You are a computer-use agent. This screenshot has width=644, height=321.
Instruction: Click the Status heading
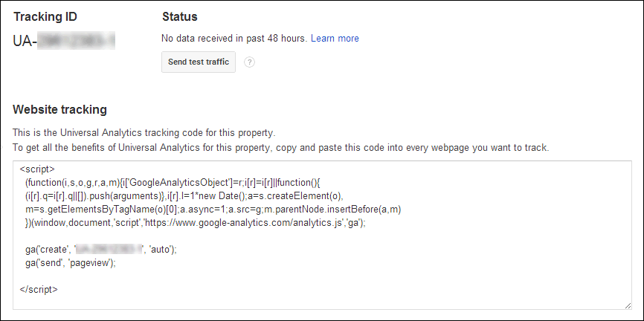[x=179, y=17]
